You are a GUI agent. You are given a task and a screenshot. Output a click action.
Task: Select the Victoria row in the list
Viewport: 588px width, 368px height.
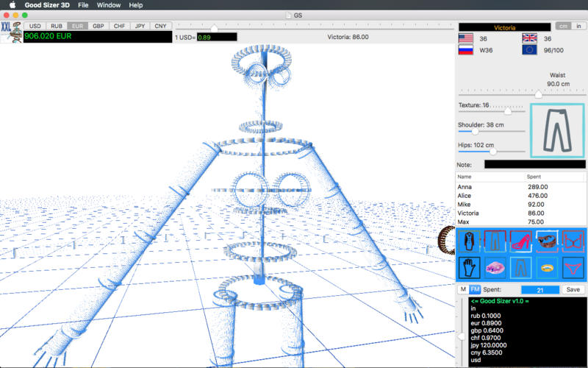point(520,213)
